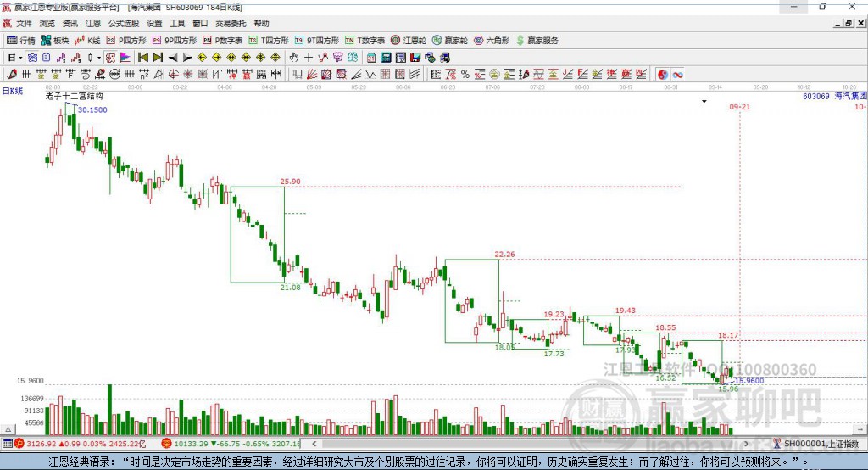Click SH000001 上证指数 status entry
The width and height of the screenshot is (868, 470).
pos(821,444)
